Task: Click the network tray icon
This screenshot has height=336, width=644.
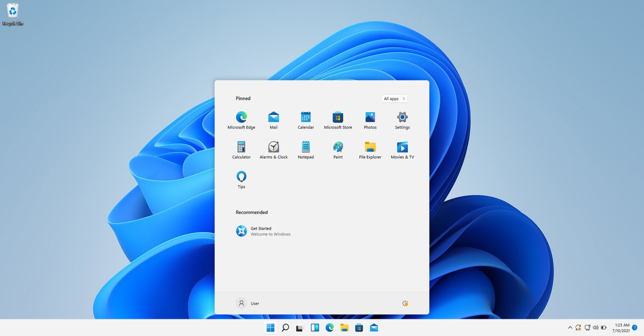Action: click(x=587, y=328)
